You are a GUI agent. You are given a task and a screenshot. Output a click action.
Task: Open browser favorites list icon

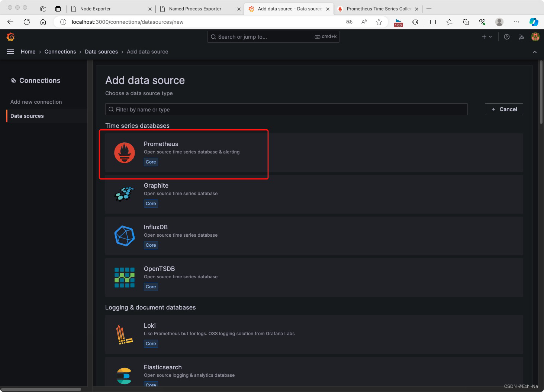450,22
